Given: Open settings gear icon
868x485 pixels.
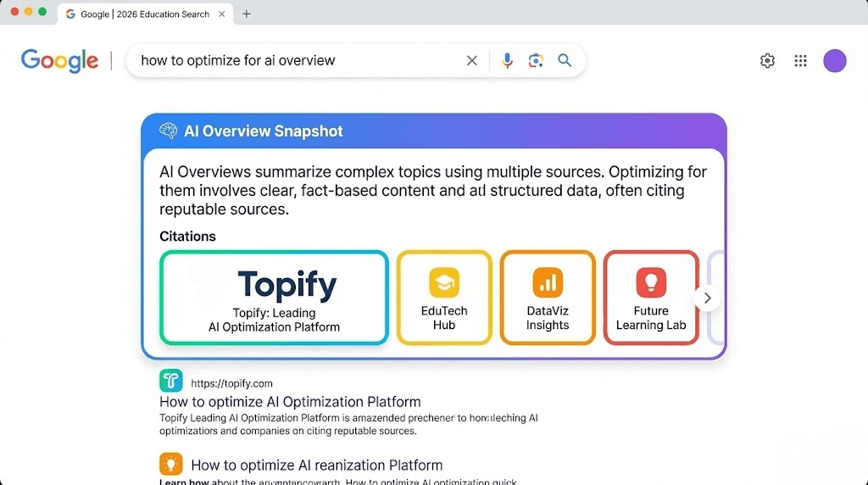Looking at the screenshot, I should [767, 60].
